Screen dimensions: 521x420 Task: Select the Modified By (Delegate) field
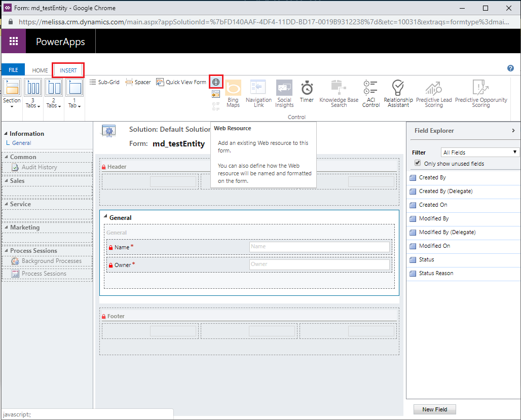(x=464, y=232)
